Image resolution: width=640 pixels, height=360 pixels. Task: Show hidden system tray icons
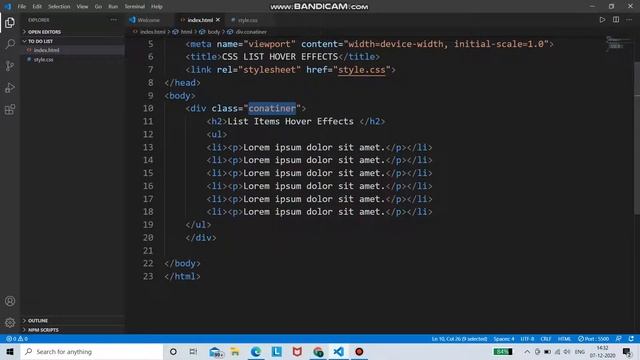[527, 351]
